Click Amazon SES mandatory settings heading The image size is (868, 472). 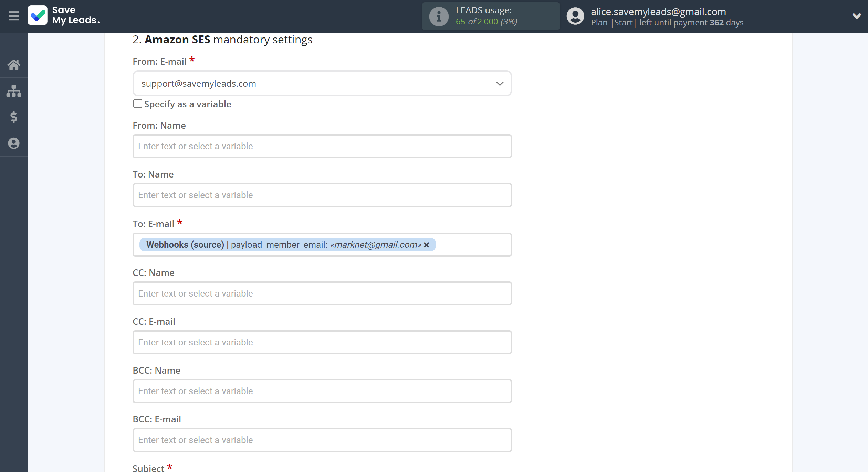click(x=222, y=40)
